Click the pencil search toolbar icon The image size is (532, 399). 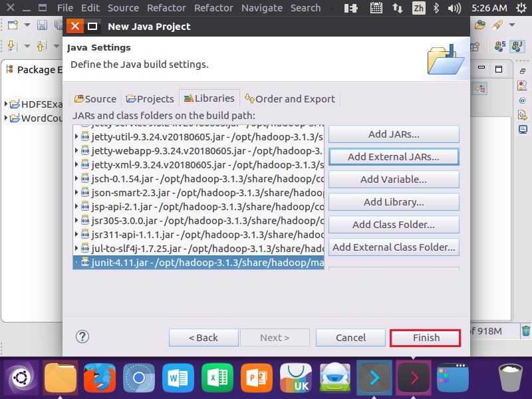pyautogui.click(x=497, y=25)
